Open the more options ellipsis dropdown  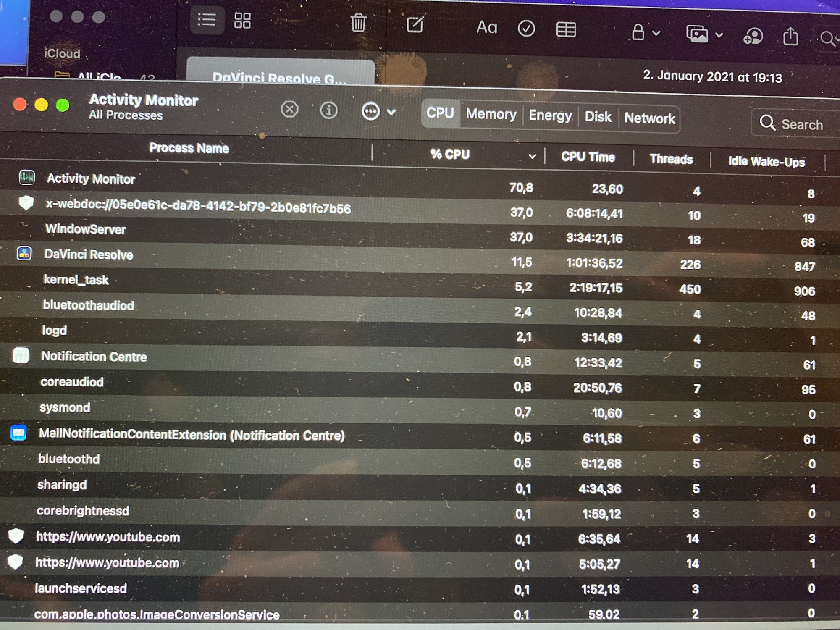point(378,112)
